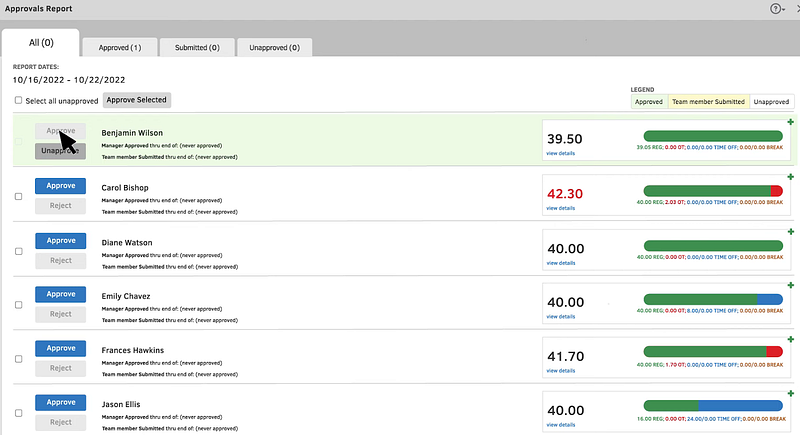Select Emily Chavez's row checkbox
Screen dimensions: 800x435
point(19,304)
